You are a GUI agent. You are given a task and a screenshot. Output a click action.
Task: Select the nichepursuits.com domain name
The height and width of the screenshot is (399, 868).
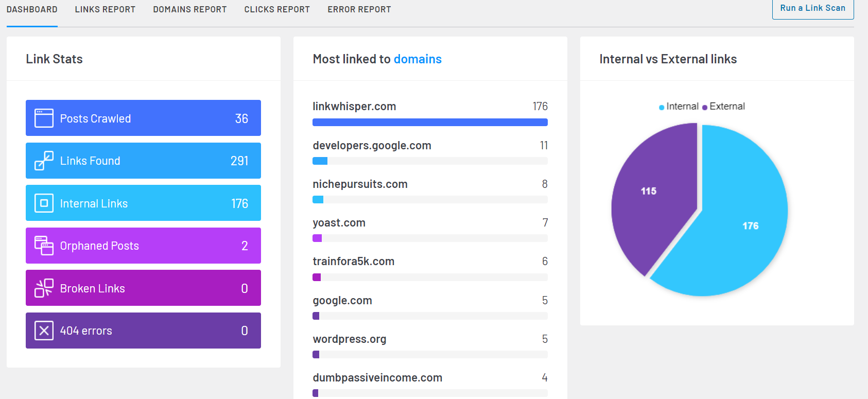click(x=360, y=184)
